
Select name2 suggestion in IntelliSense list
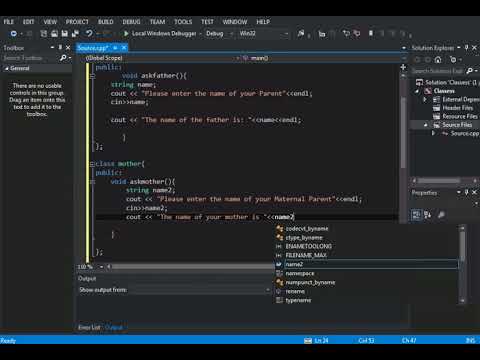click(366, 264)
